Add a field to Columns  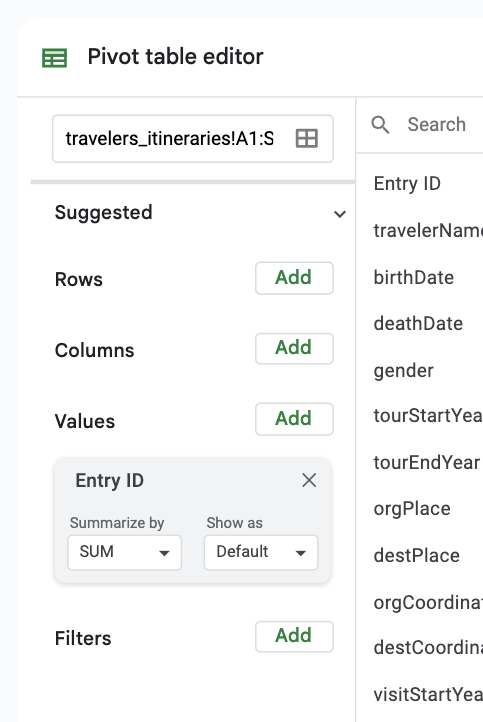tap(294, 348)
